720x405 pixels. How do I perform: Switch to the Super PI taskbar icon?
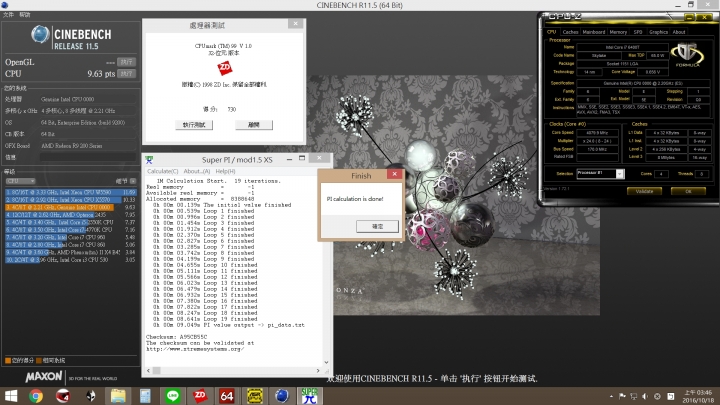pos(309,396)
